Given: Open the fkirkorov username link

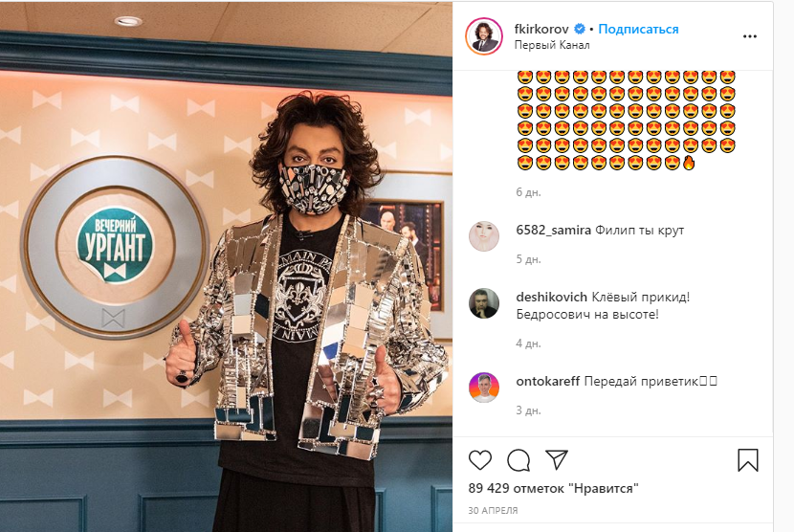Looking at the screenshot, I should [541, 29].
